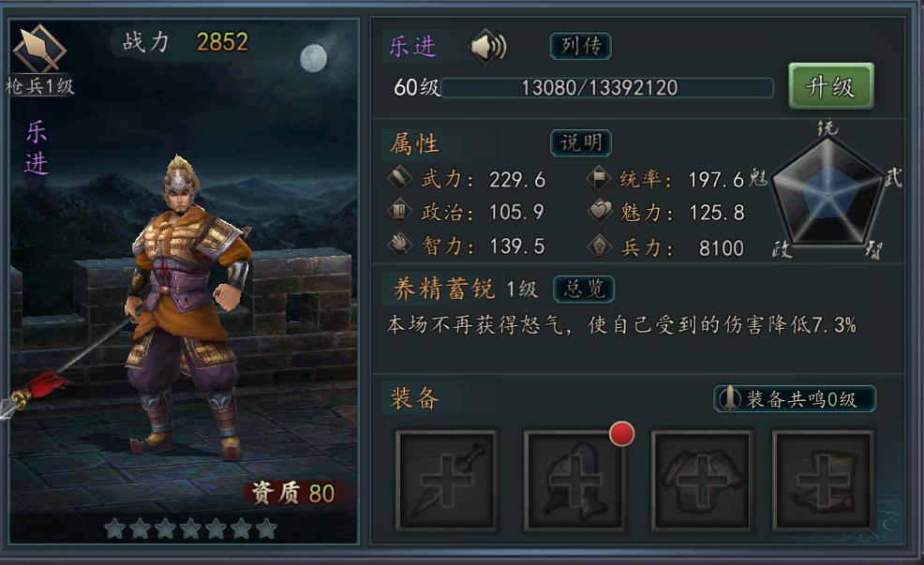924x565 pixels.
Task: Tap the 魅力 heart attribute icon
Action: coord(600,212)
